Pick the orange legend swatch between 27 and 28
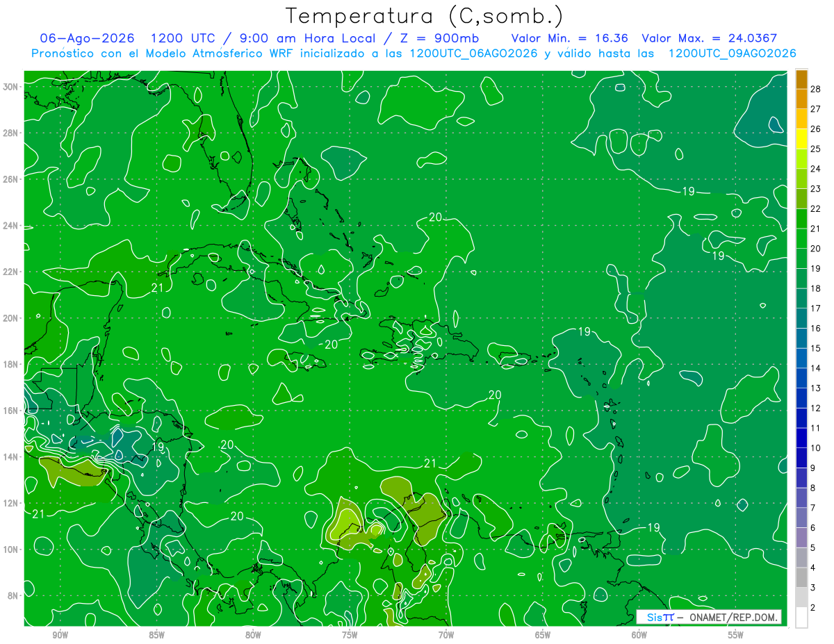Viewport: 834px width, 644px height. click(x=801, y=99)
